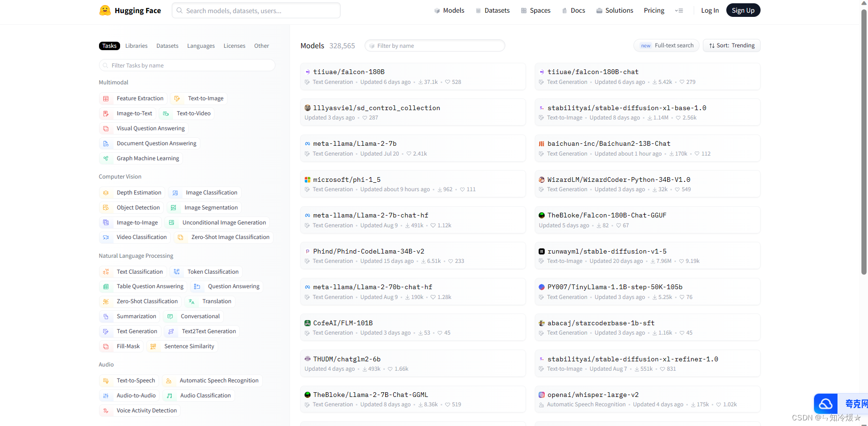The image size is (868, 426).
Task: Click the Translation task icon
Action: pos(191,301)
